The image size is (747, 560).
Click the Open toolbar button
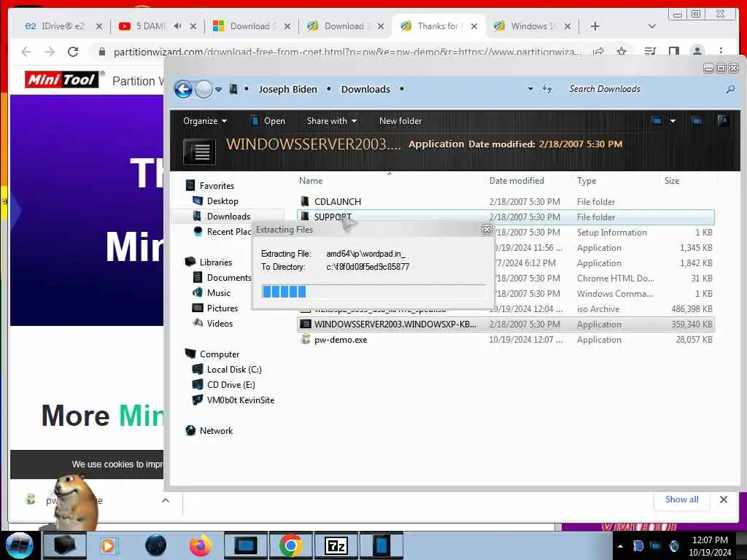click(x=268, y=121)
